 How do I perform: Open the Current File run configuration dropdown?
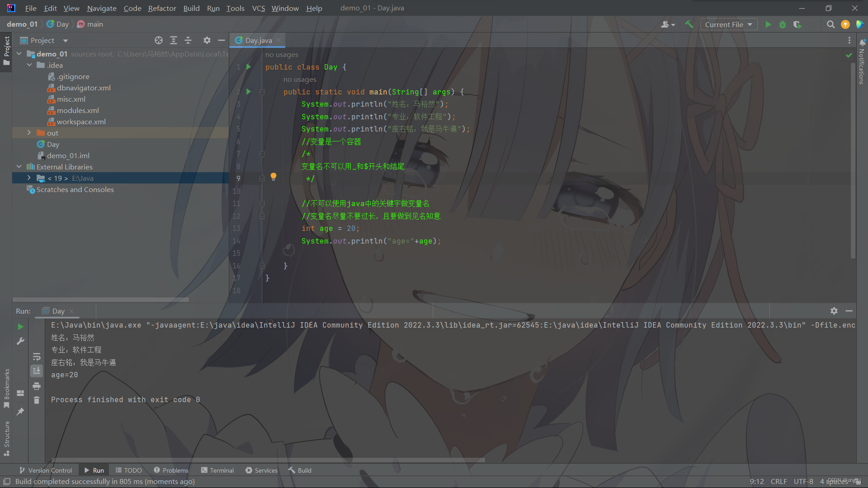(x=728, y=24)
